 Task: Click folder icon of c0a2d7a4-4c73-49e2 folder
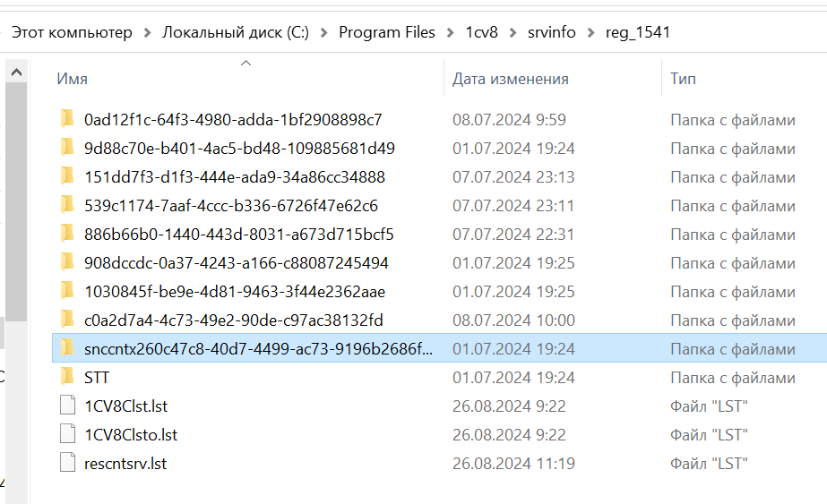pos(66,320)
